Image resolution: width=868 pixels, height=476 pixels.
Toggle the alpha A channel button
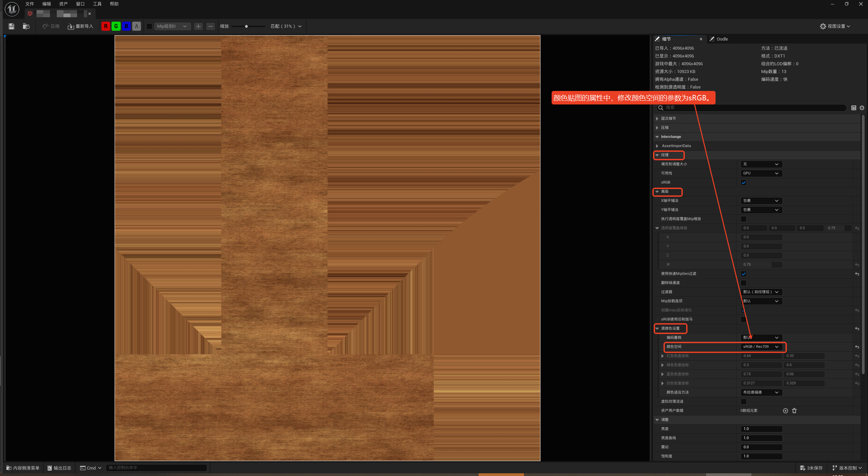point(137,26)
